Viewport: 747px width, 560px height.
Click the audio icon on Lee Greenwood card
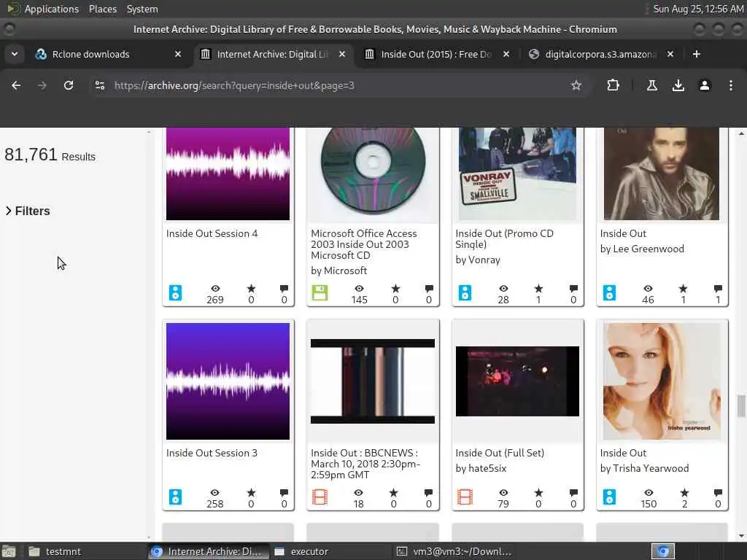click(x=609, y=292)
